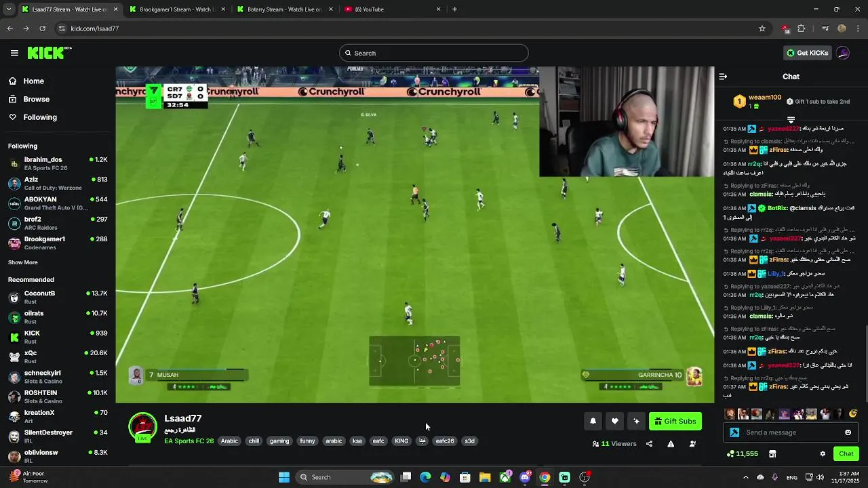
Task: Collapse the chat panel
Action: coord(723,77)
